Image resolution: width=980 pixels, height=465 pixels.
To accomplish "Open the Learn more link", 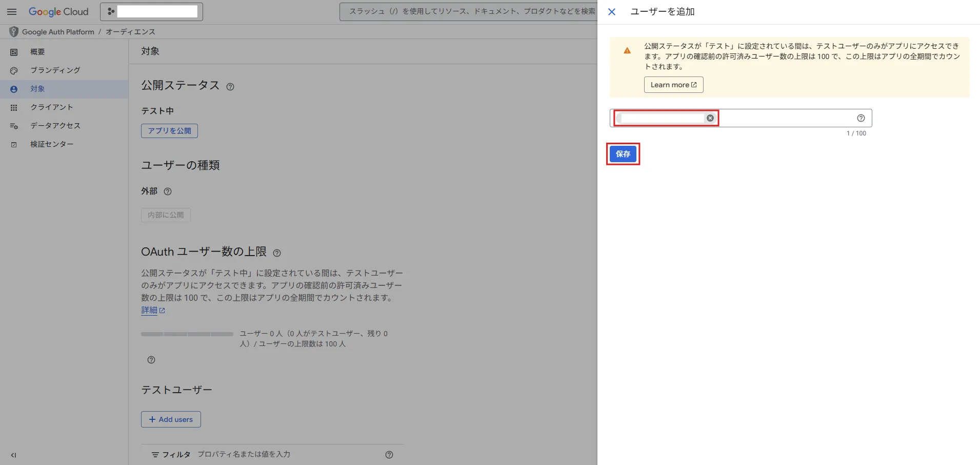I will pos(673,85).
